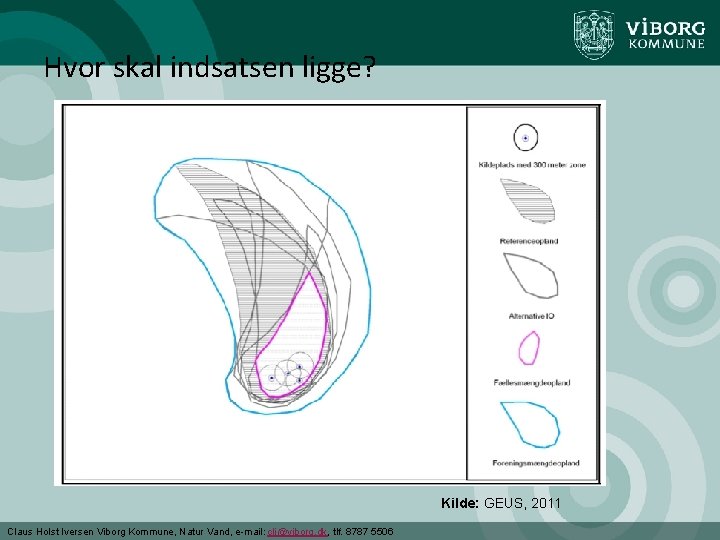Click the gray Alternative IO legend shape
This screenshot has width=720, height=540.
pos(531,276)
